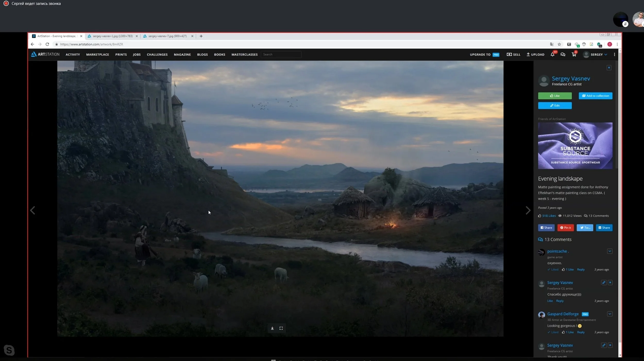644x361 pixels.
Task: Open ArtStation's three-dot more menu
Action: (614, 54)
